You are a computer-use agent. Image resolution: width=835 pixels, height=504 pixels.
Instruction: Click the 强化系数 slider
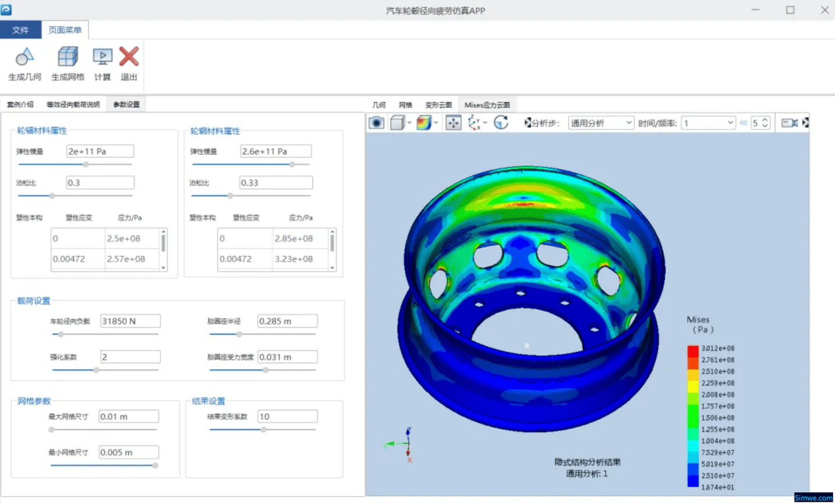(105, 370)
